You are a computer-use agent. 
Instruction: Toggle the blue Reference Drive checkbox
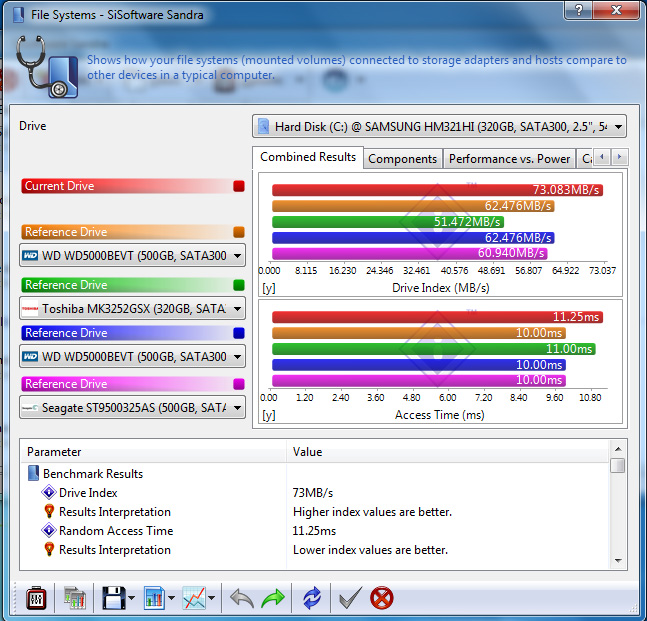click(x=239, y=333)
